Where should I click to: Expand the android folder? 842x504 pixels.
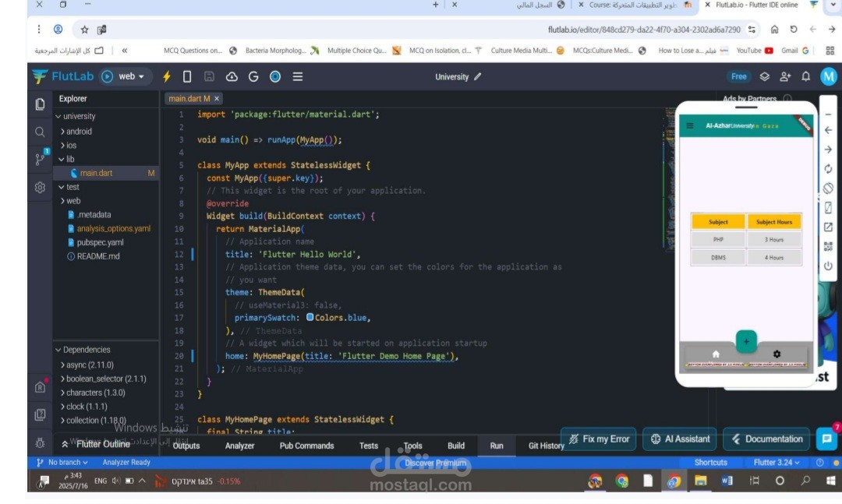pos(76,131)
